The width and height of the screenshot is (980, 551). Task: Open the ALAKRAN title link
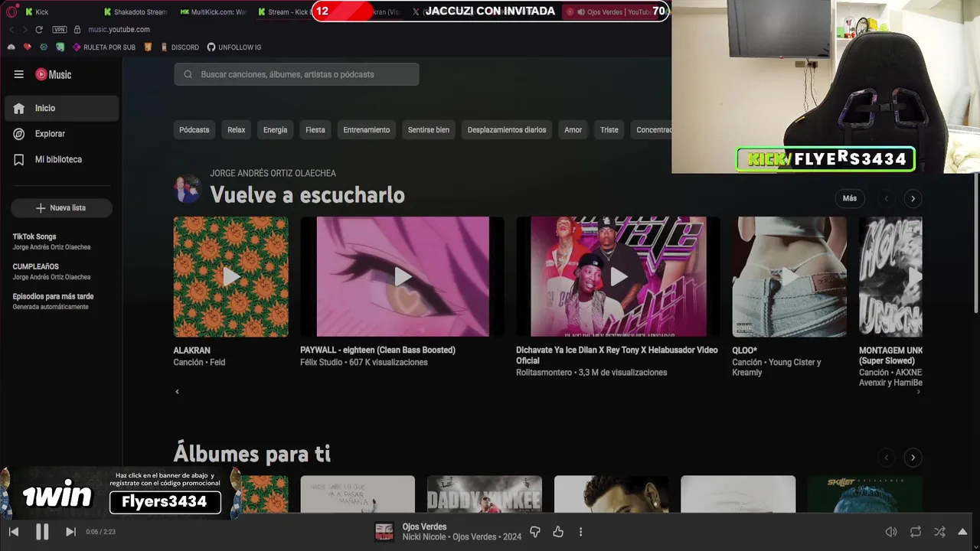(x=192, y=350)
